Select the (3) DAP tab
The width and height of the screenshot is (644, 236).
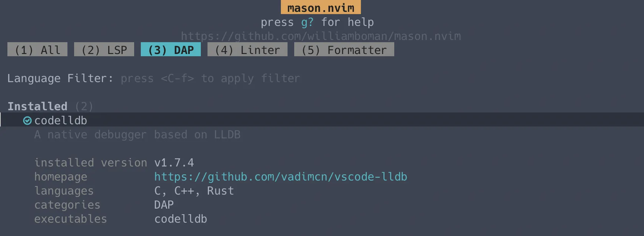click(x=171, y=50)
